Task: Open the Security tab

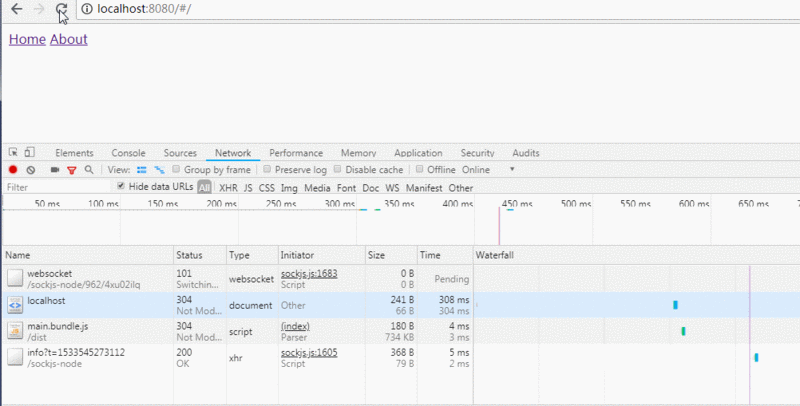Action: (477, 153)
